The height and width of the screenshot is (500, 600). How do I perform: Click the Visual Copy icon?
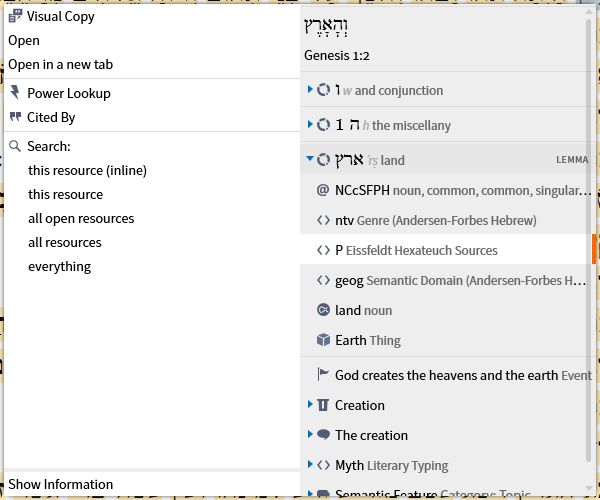(x=15, y=16)
